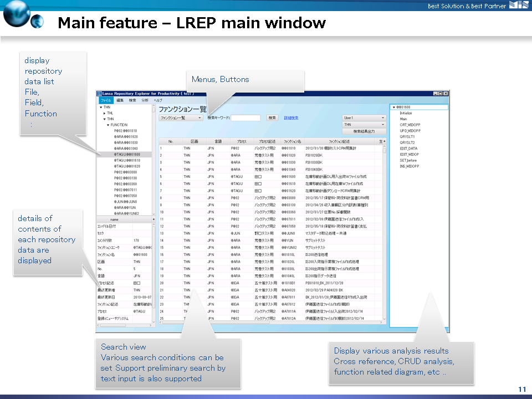
Task: Select function name cell @@07050
Action: click(x=289, y=226)
